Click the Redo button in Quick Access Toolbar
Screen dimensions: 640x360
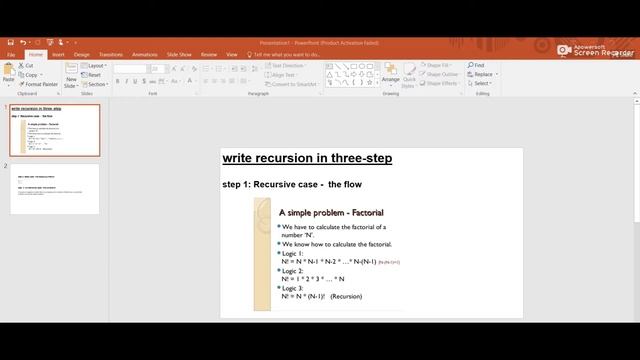(38, 42)
